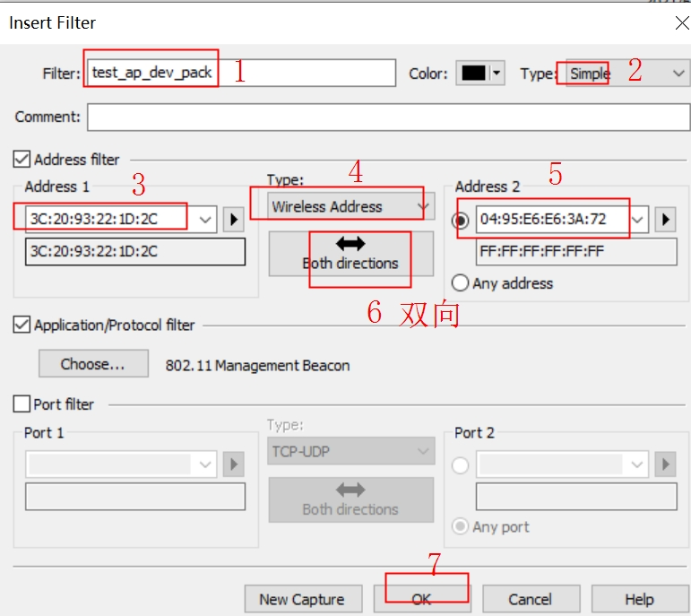
Task: Click the Cancel button
Action: point(531,599)
